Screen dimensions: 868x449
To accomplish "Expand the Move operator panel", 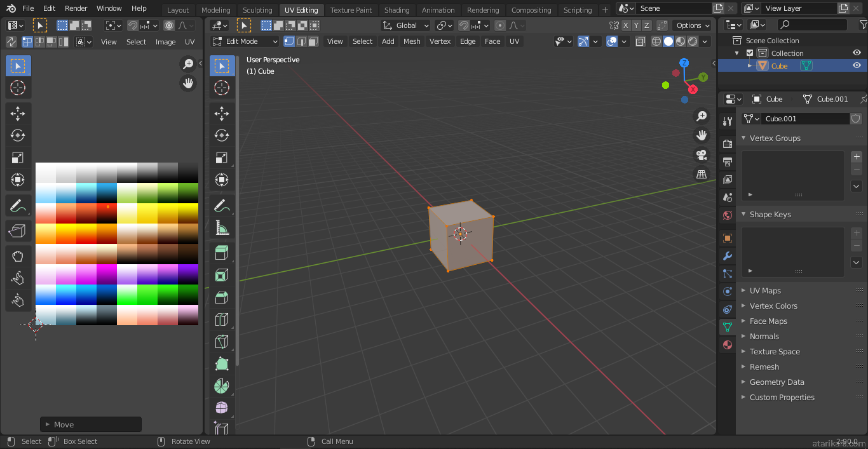I will pos(91,424).
